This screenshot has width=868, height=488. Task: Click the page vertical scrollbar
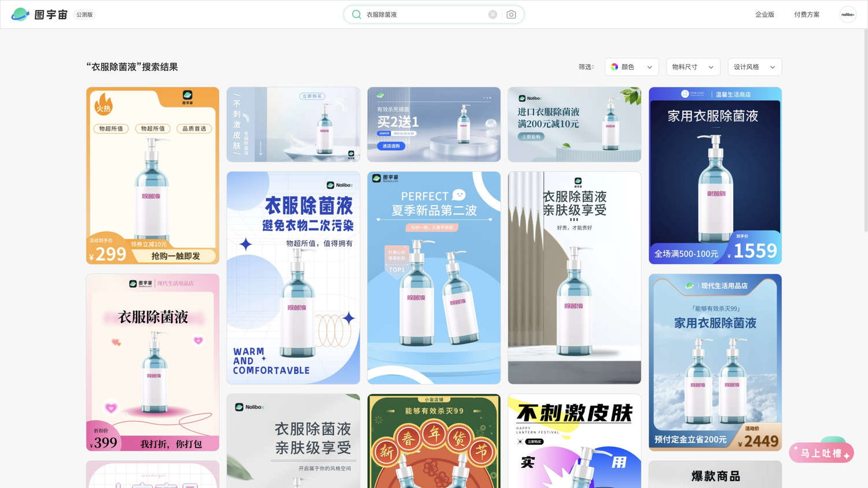[866, 131]
